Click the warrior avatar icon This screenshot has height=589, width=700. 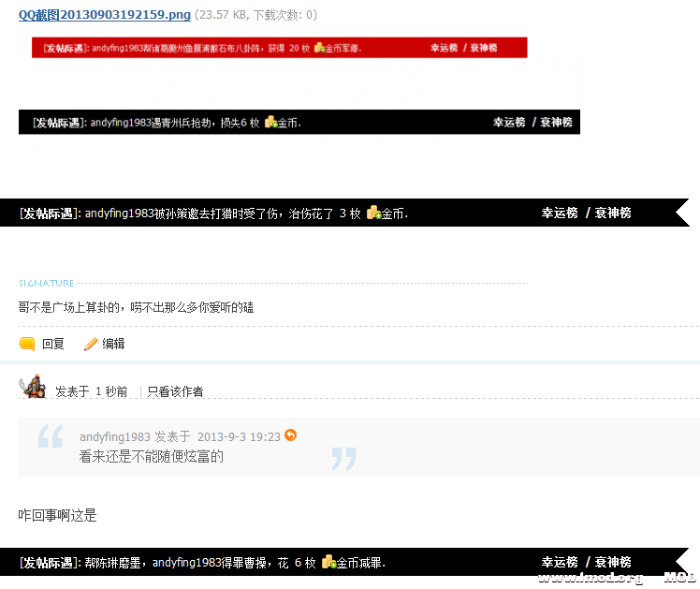click(x=33, y=386)
